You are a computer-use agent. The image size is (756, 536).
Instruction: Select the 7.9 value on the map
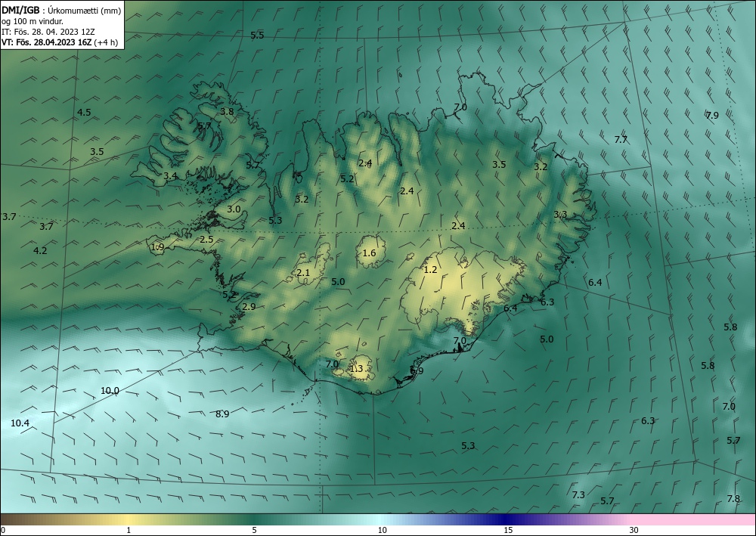tap(712, 115)
